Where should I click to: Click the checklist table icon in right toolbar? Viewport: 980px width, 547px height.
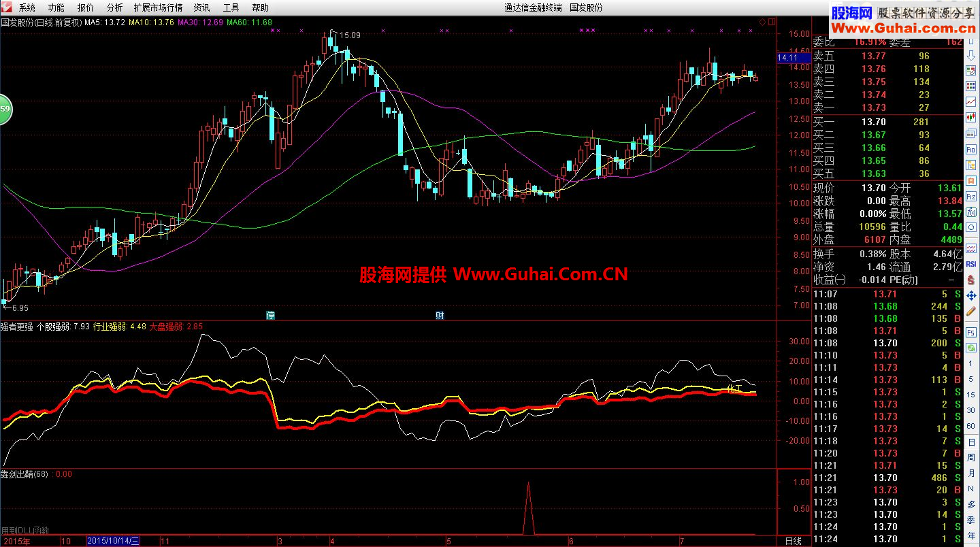point(971,71)
